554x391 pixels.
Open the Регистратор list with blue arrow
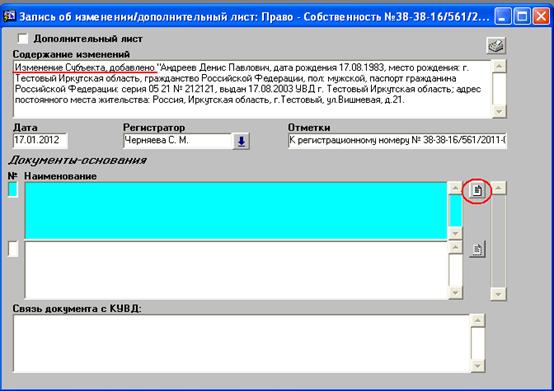pyautogui.click(x=241, y=141)
